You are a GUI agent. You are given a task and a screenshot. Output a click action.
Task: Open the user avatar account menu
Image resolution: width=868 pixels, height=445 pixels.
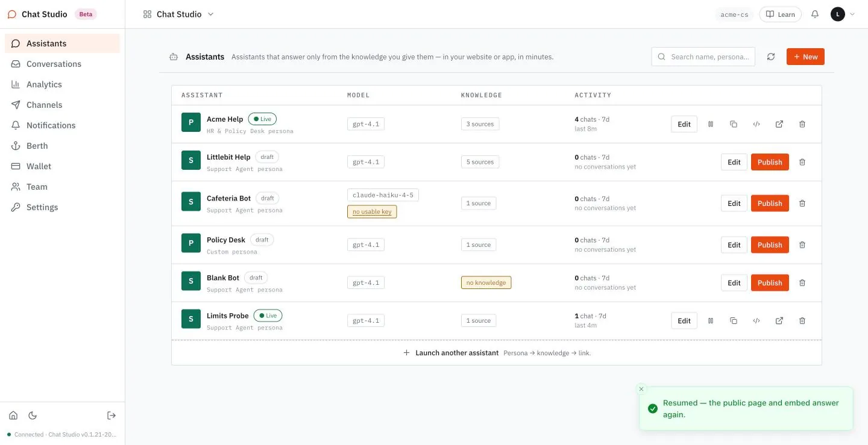[843, 14]
